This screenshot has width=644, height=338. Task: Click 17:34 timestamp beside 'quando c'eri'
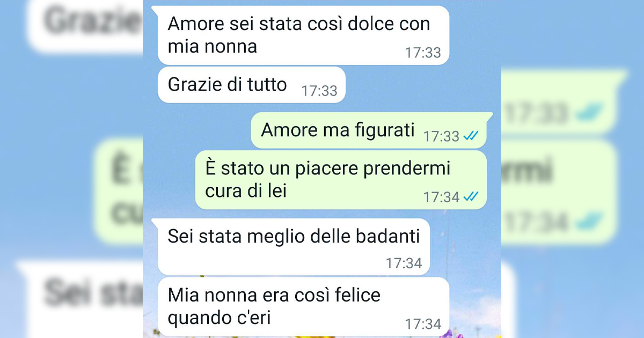click(423, 324)
